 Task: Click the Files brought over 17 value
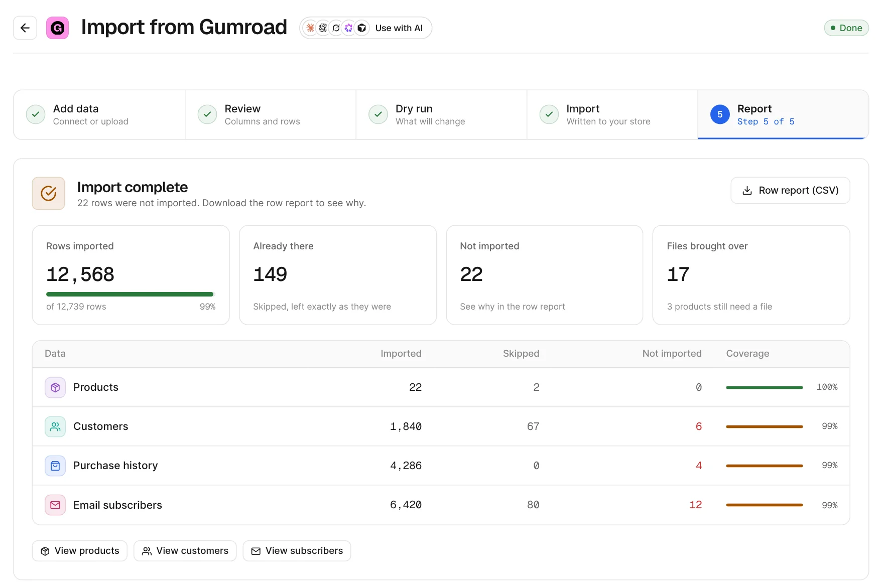tap(678, 274)
